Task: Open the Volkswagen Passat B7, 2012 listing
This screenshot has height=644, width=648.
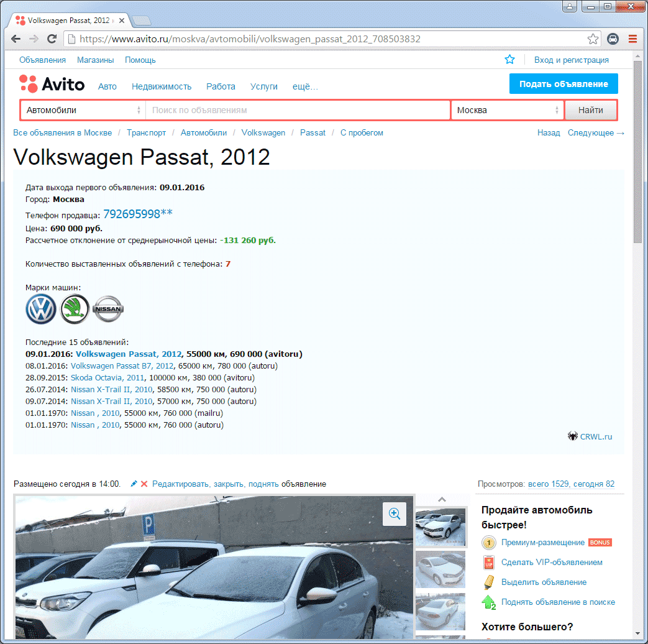Action: click(122, 366)
